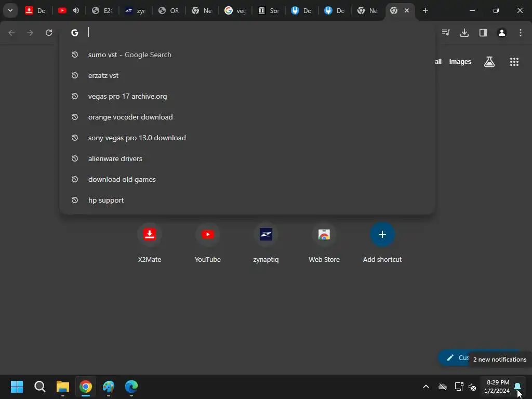Open the Windows Start menu
The width and height of the screenshot is (532, 399).
[x=17, y=387]
